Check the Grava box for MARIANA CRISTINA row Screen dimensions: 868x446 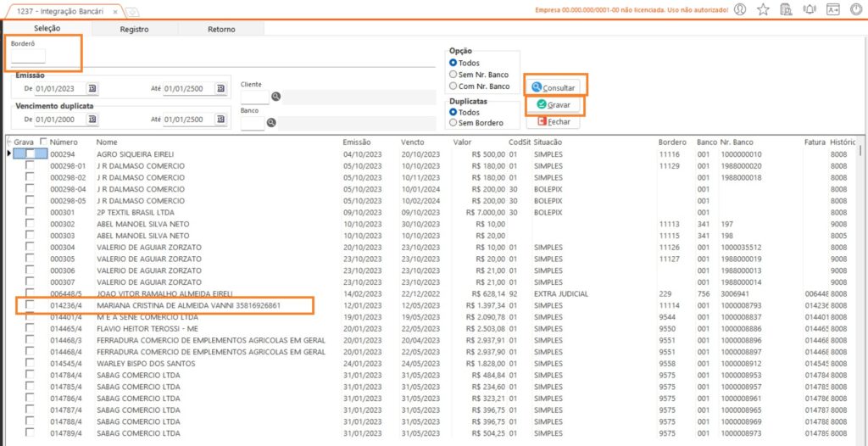point(30,304)
